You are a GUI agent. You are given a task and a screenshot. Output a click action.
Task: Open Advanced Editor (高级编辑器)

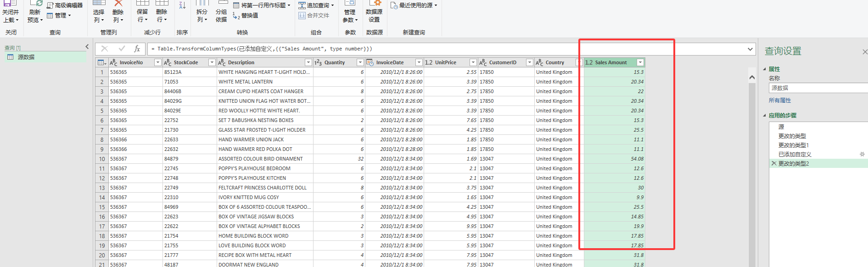pos(65,6)
